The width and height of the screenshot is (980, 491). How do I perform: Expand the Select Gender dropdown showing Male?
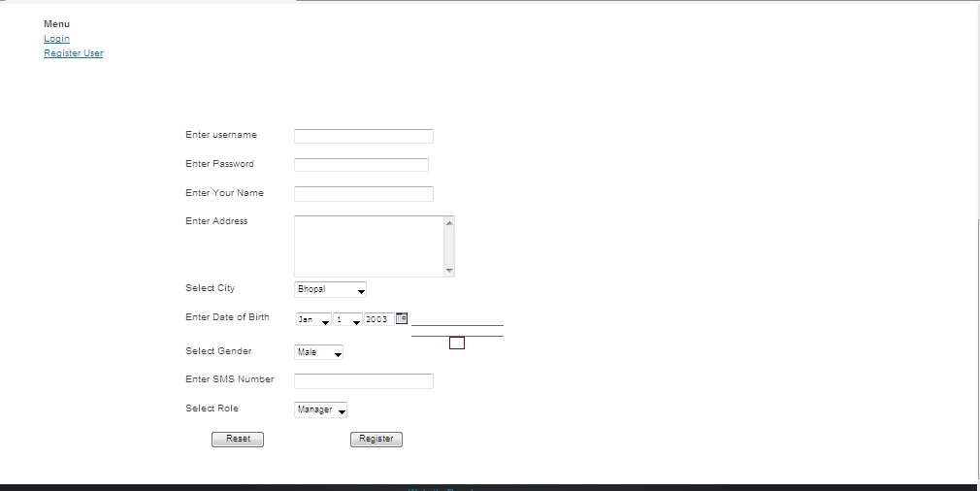(x=319, y=352)
